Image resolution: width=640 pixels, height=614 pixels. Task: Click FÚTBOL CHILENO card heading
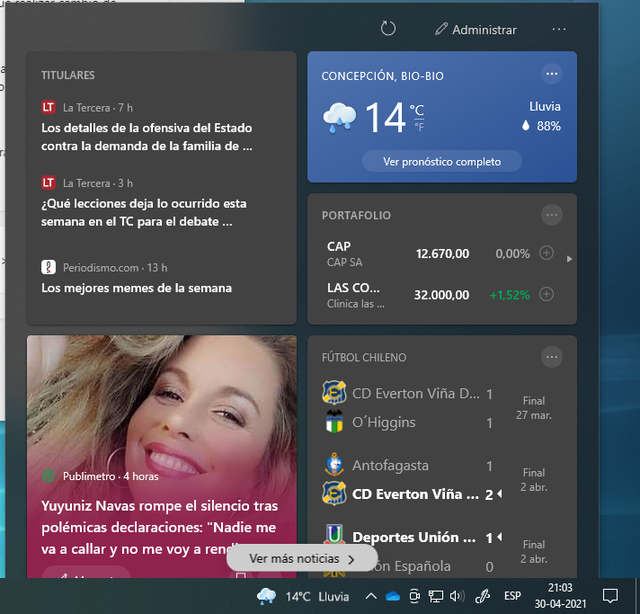[x=364, y=358]
